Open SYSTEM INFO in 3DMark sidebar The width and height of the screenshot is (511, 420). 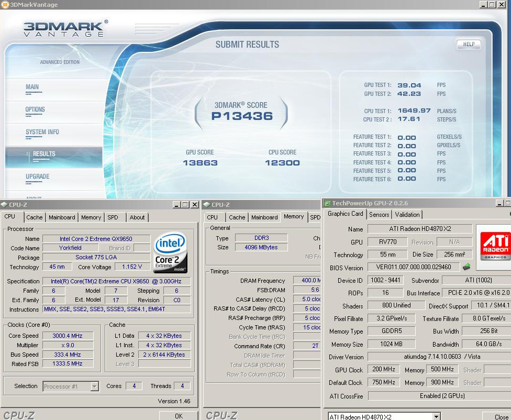pyautogui.click(x=42, y=132)
